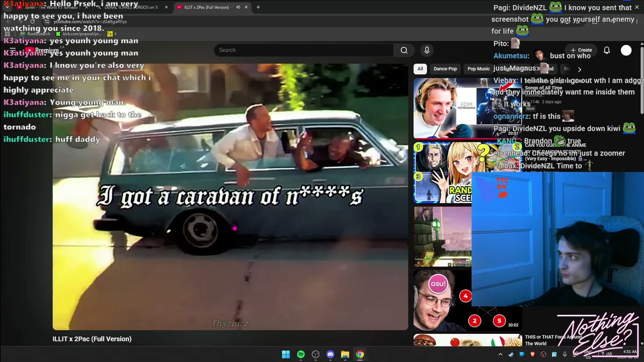
Task: Open the anime random scene quiz thumbnail
Action: click(467, 172)
